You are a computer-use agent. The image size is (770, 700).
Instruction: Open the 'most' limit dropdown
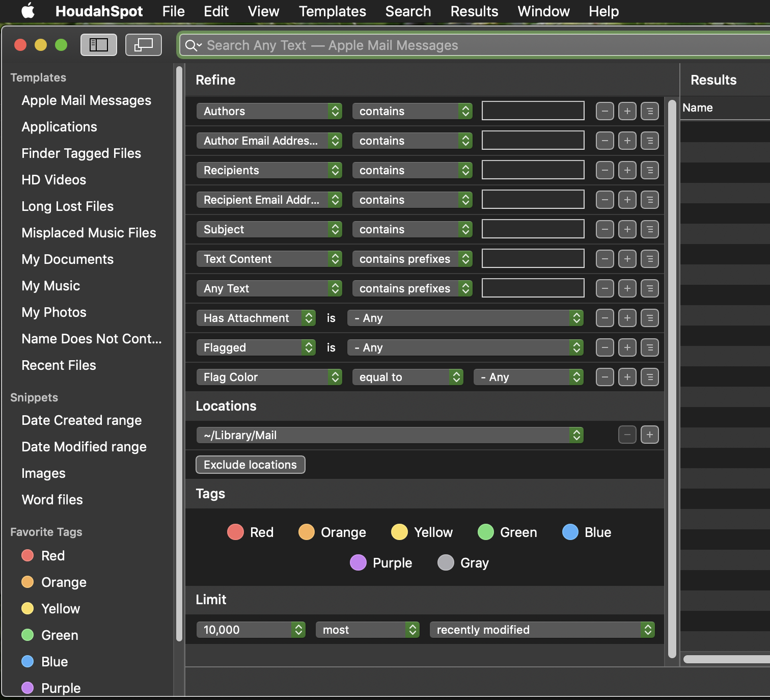click(x=368, y=630)
